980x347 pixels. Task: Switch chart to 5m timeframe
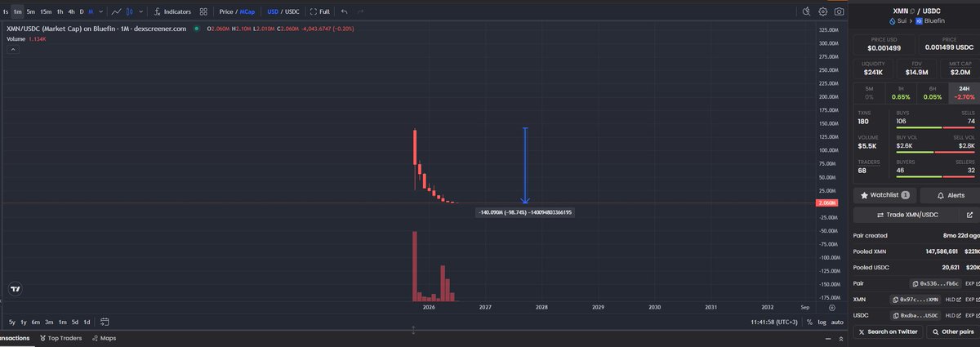point(30,12)
